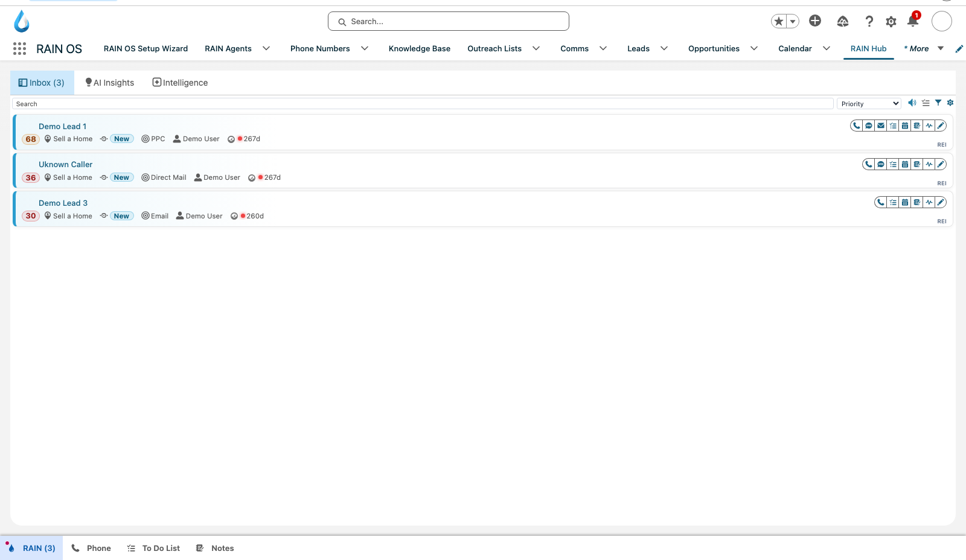Image resolution: width=966 pixels, height=560 pixels.
Task: Expand the Leads menu chevron
Action: coord(664,48)
